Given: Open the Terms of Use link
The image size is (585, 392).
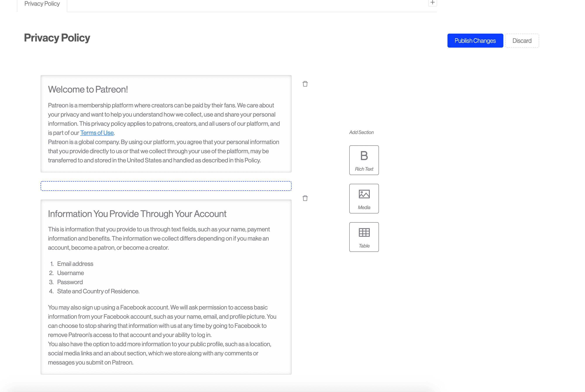Looking at the screenshot, I should pos(97,133).
